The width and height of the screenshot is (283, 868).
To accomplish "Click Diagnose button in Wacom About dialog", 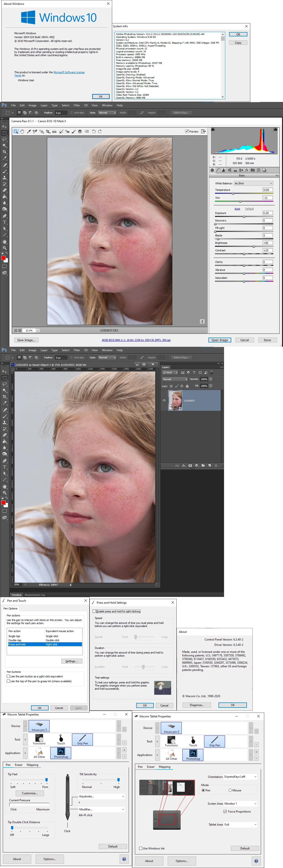I will 197,705.
